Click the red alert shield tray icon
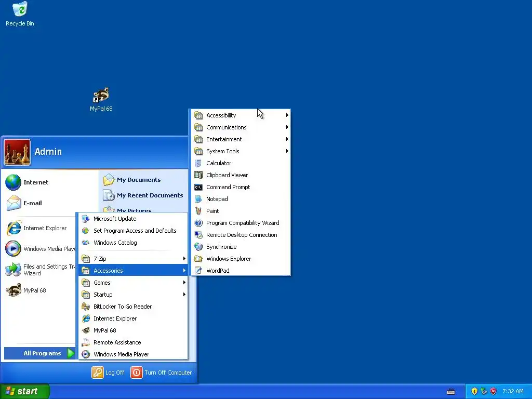Image resolution: width=532 pixels, height=399 pixels. [x=494, y=391]
